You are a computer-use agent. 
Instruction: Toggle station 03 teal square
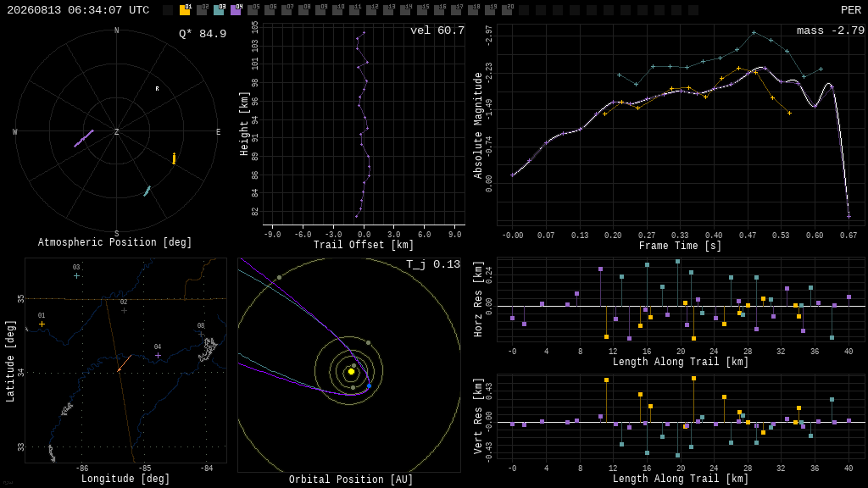[219, 10]
